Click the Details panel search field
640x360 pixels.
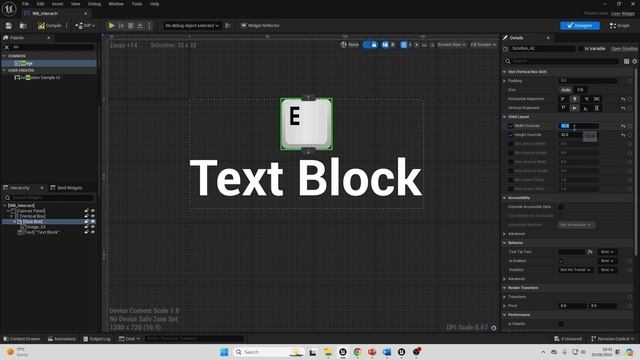[562, 61]
